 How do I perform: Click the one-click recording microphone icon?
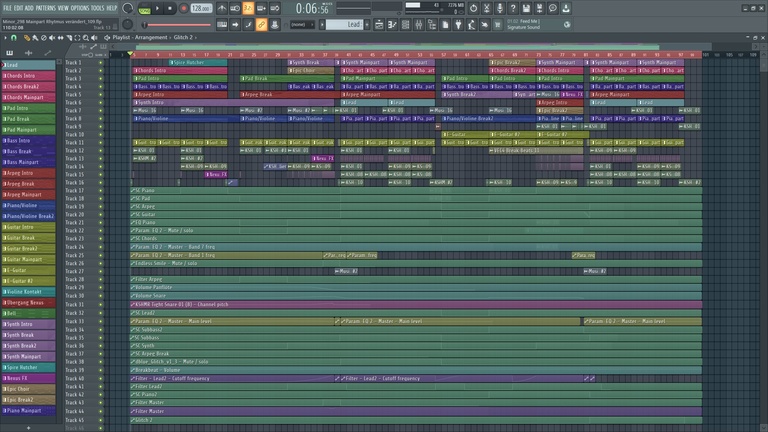[x=500, y=8]
